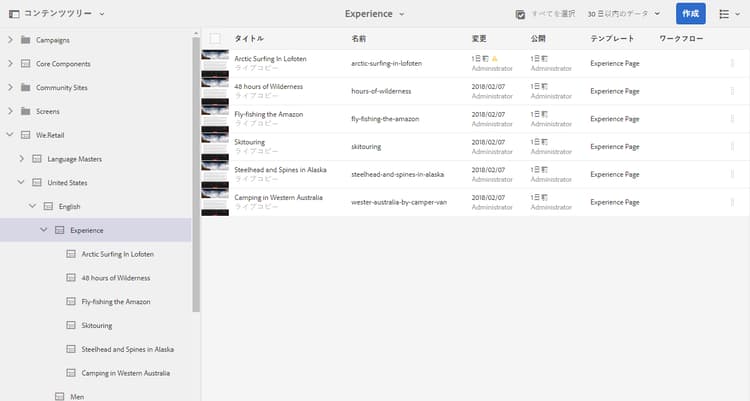Click name cell arctic-surfing-in-lofoten
This screenshot has height=401, width=750.
point(386,63)
